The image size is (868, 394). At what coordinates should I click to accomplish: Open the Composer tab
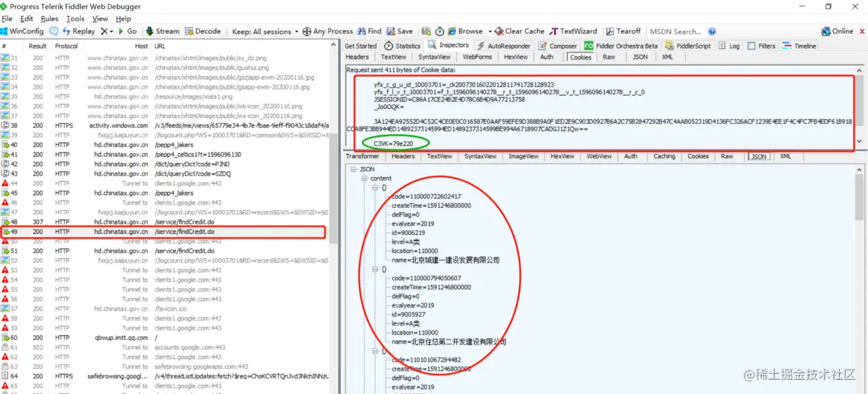[x=558, y=46]
